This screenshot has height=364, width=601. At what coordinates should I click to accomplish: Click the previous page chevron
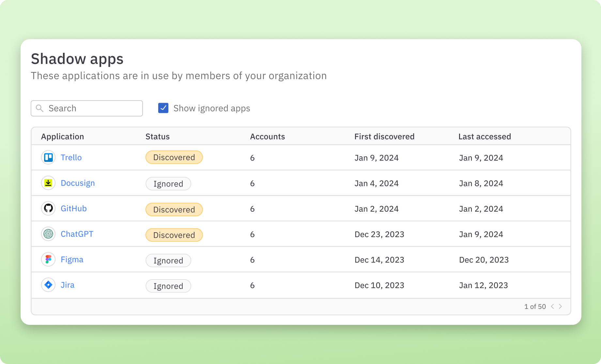(x=552, y=306)
